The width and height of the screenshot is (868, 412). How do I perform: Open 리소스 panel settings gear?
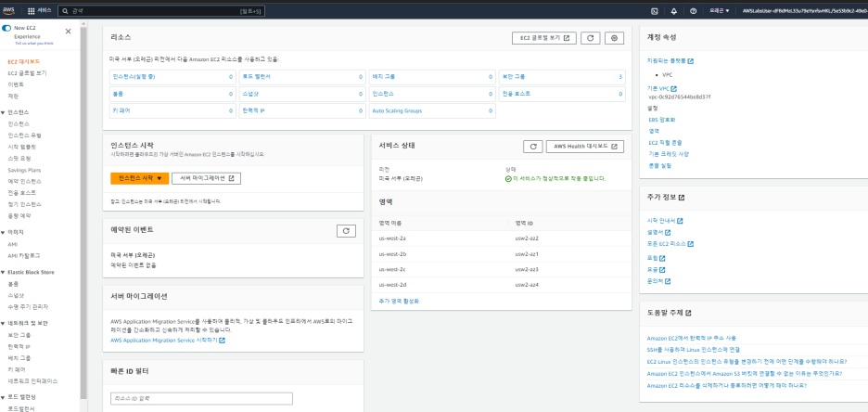coord(615,38)
